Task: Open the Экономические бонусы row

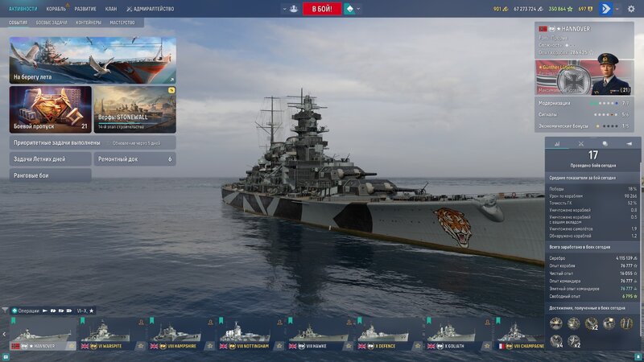Action: [x=584, y=126]
